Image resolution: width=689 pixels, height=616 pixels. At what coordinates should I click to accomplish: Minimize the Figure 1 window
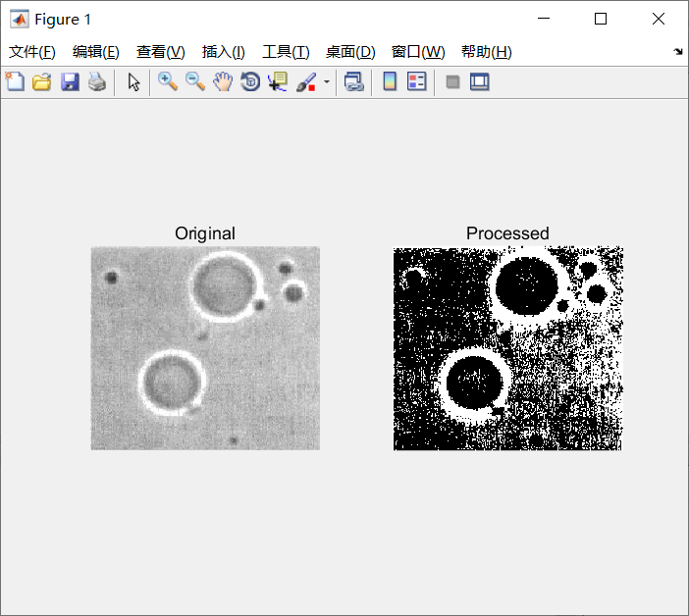(544, 19)
